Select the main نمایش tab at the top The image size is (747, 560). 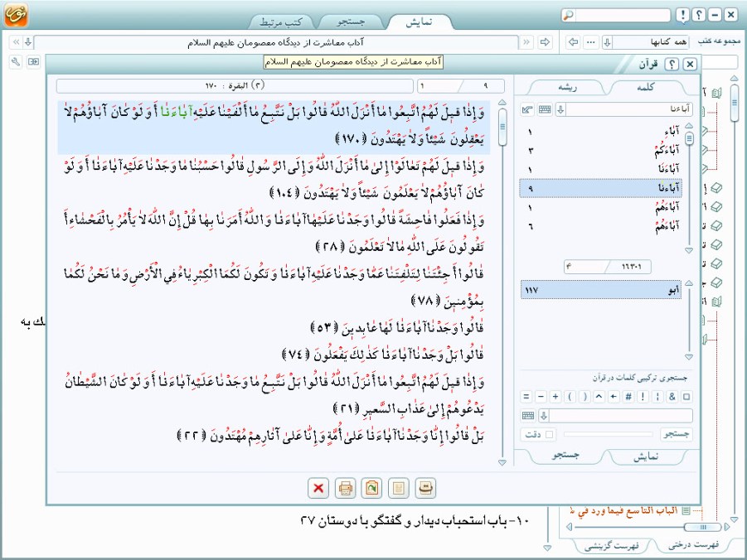(420, 22)
